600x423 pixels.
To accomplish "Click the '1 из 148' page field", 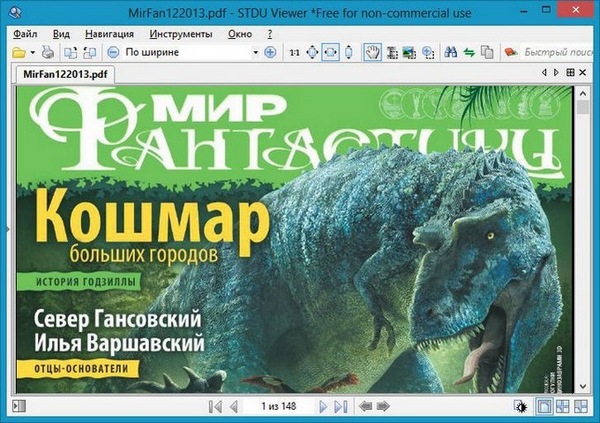I will click(x=279, y=406).
